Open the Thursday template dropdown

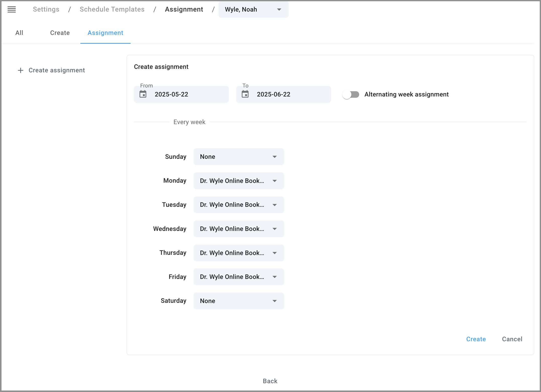[x=239, y=253]
